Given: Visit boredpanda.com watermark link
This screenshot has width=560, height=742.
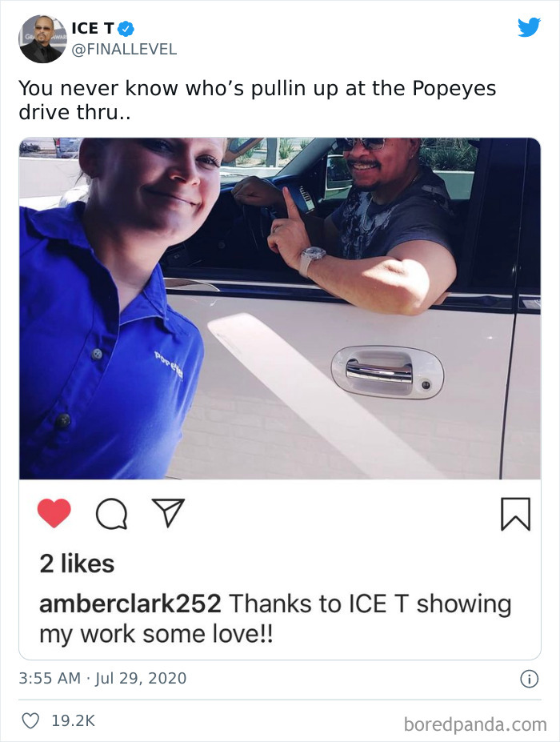Looking at the screenshot, I should (x=475, y=724).
